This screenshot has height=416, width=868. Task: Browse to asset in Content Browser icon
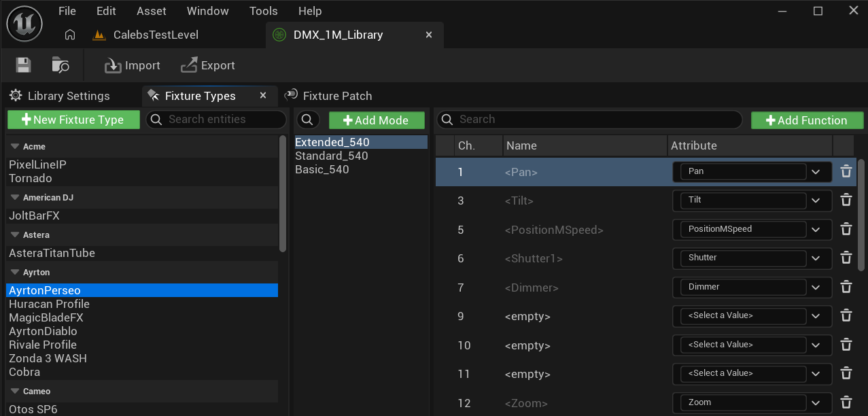(60, 65)
